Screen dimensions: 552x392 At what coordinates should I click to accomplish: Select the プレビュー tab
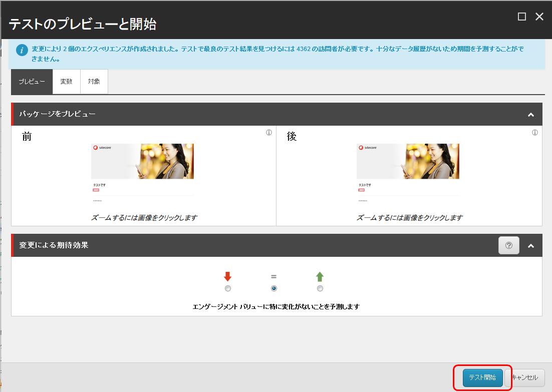click(32, 81)
